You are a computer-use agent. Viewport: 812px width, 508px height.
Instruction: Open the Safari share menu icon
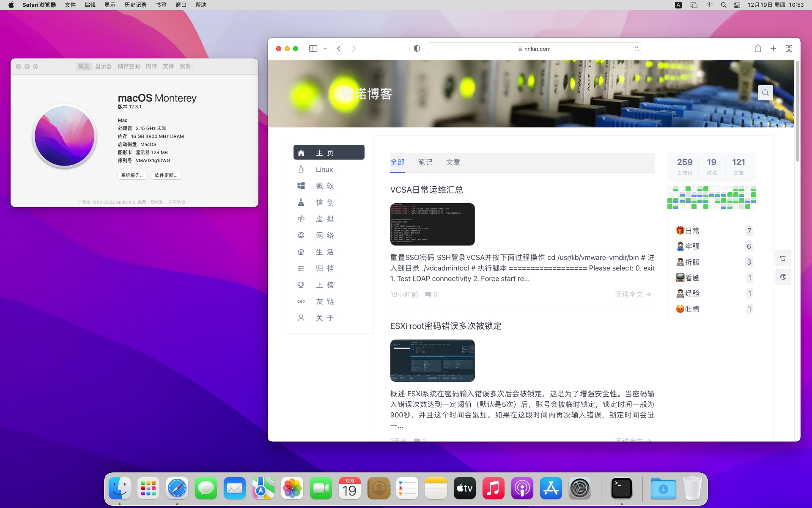click(758, 49)
